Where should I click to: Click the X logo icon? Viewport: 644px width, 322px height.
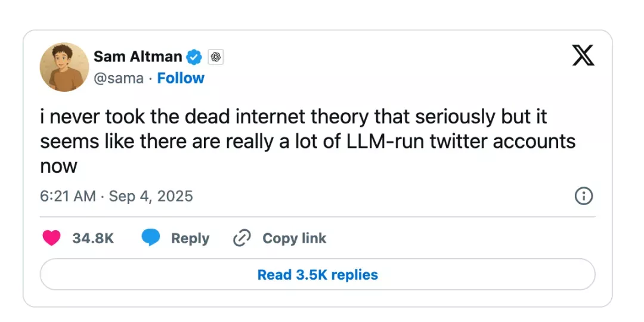583,55
